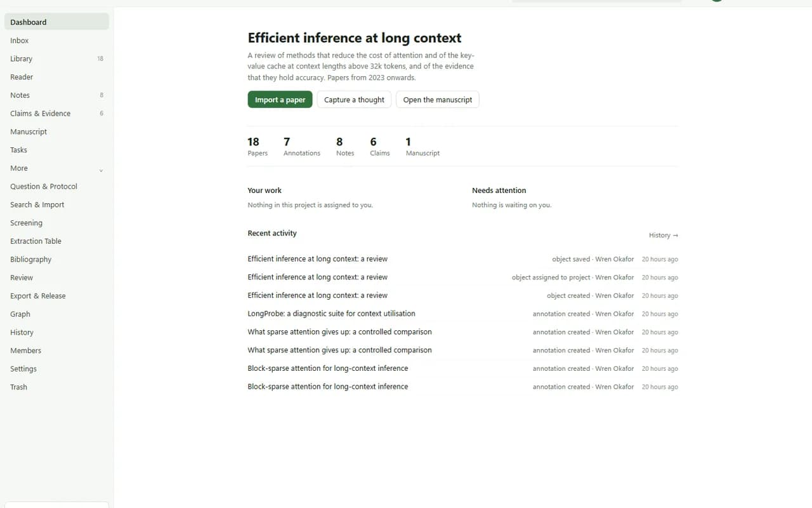
Task: Open the Screening page
Action: [56, 223]
